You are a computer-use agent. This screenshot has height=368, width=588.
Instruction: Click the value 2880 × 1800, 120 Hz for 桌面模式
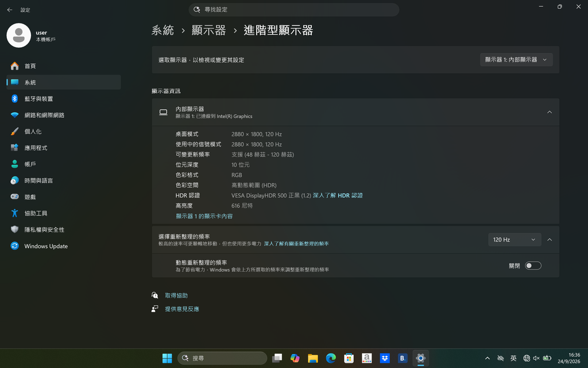coord(257,134)
